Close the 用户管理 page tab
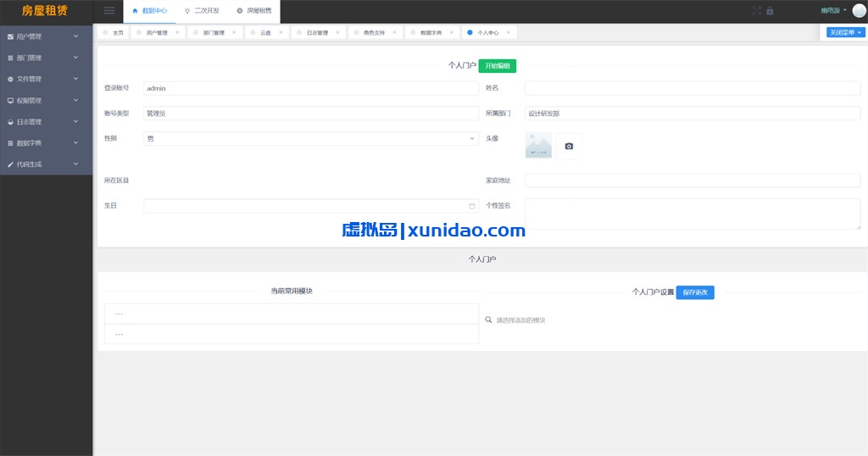Viewport: 868px width, 456px height. point(177,33)
